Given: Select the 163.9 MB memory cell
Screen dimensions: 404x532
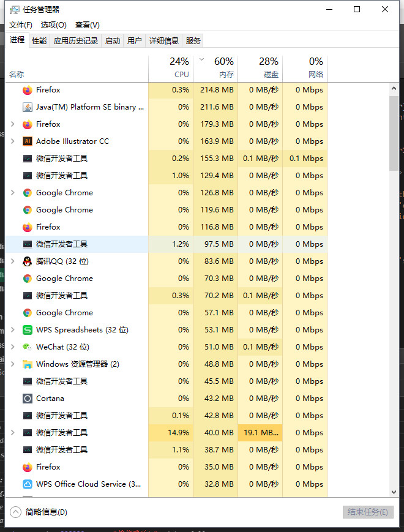Looking at the screenshot, I should coord(215,141).
